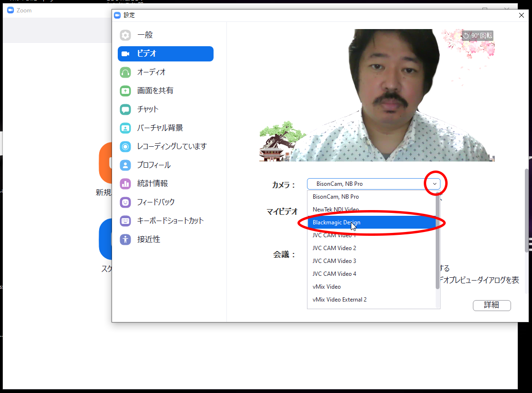Select the ビデオ settings section

165,53
